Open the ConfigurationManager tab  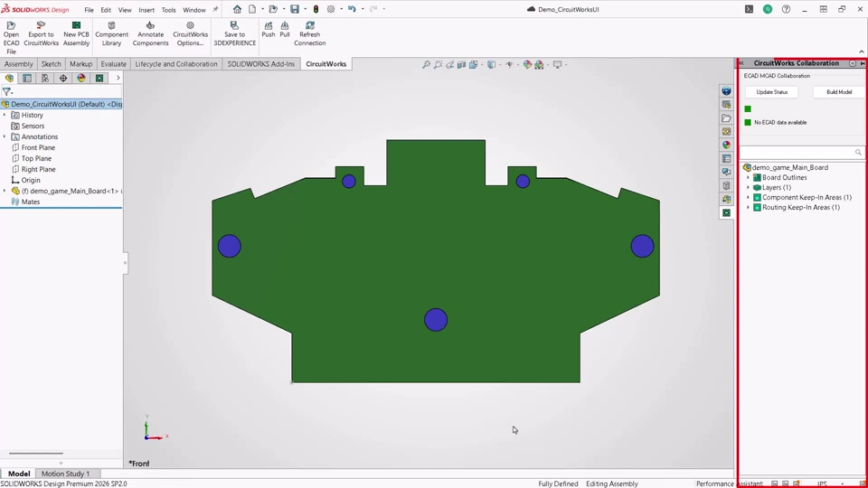pos(45,78)
